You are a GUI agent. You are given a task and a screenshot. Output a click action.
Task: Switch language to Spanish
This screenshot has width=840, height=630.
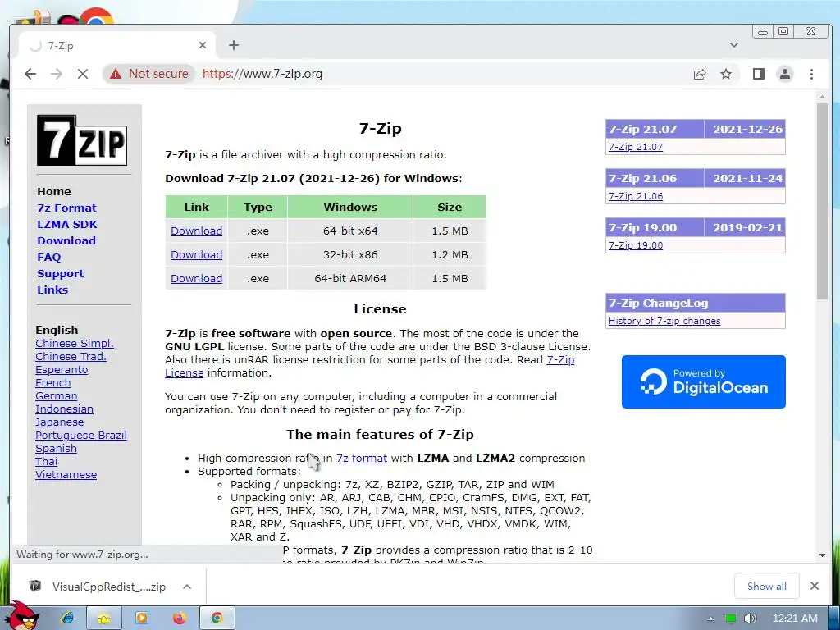pyautogui.click(x=57, y=449)
